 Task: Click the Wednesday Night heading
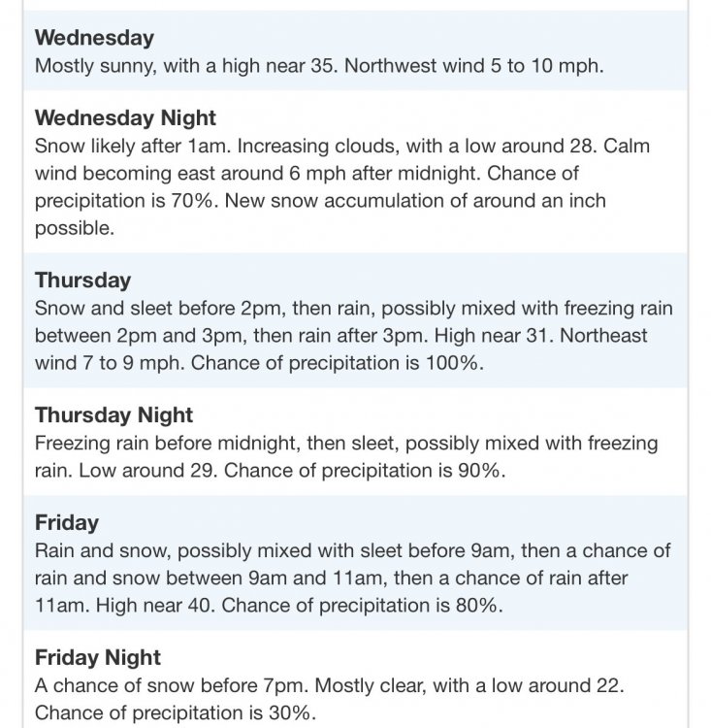(x=125, y=117)
